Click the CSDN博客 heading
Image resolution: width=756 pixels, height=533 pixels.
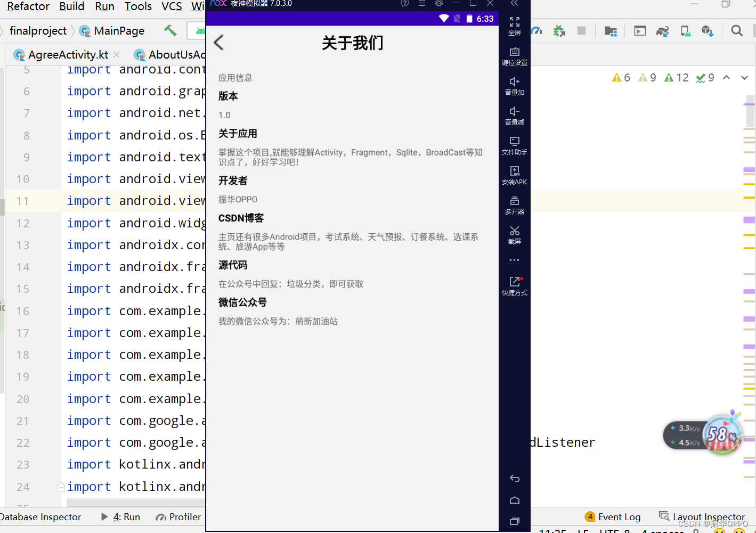click(241, 218)
